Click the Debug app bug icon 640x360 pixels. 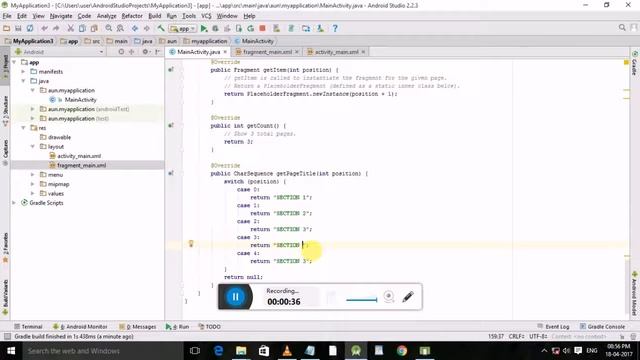tap(215, 28)
